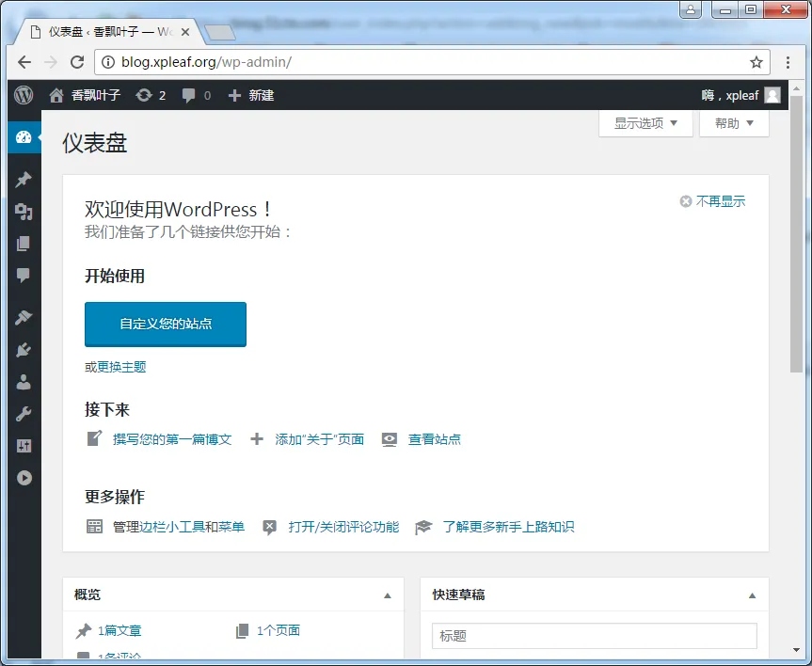Open Chrome three-dot menu
Screen dimensions: 812x666
pos(788,63)
